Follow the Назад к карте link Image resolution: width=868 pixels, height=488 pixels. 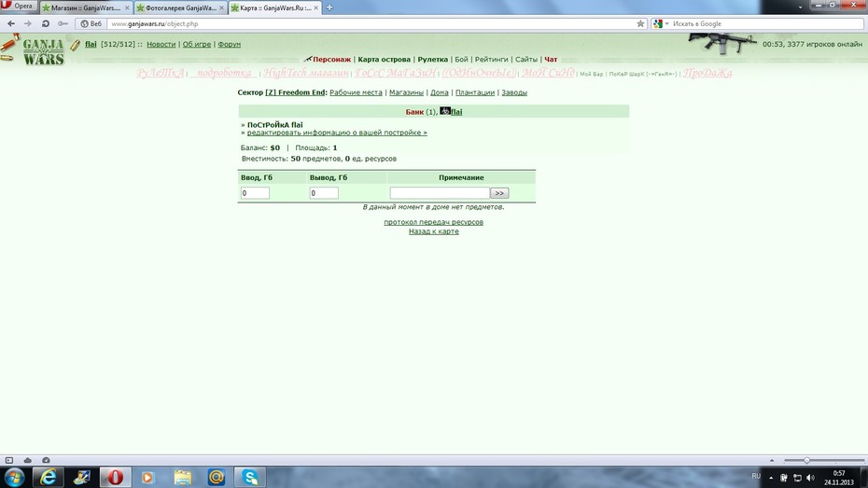pyautogui.click(x=433, y=231)
